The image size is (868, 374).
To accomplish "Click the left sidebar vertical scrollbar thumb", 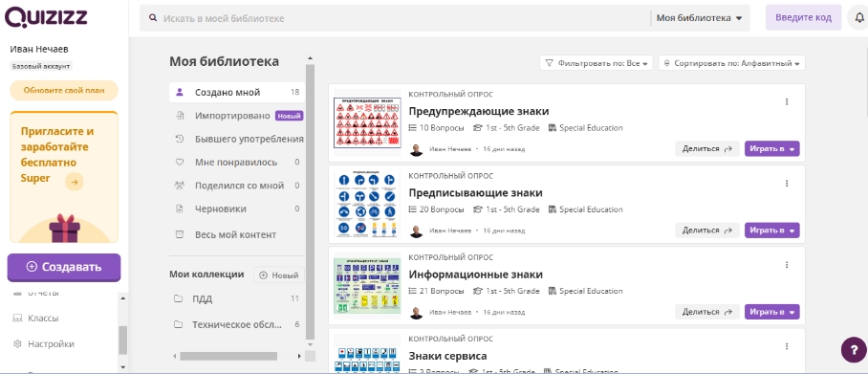I will click(x=123, y=341).
